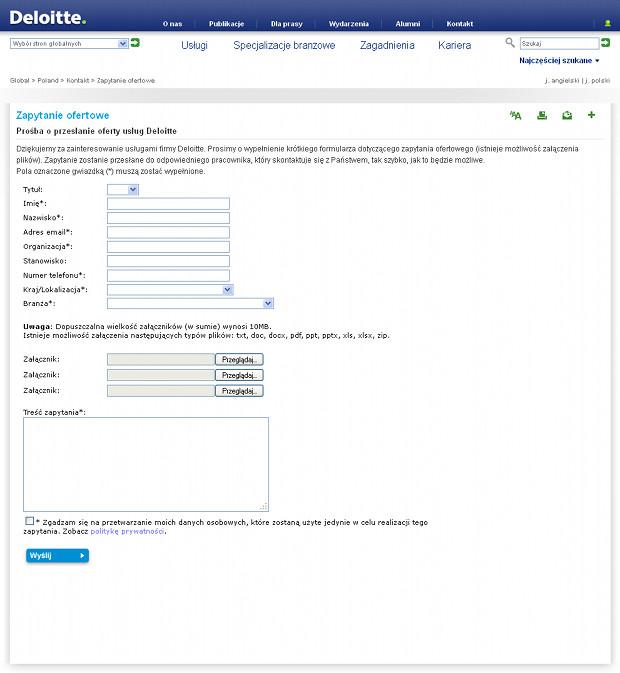
Task: Click the user profile icon in header
Action: point(608,24)
